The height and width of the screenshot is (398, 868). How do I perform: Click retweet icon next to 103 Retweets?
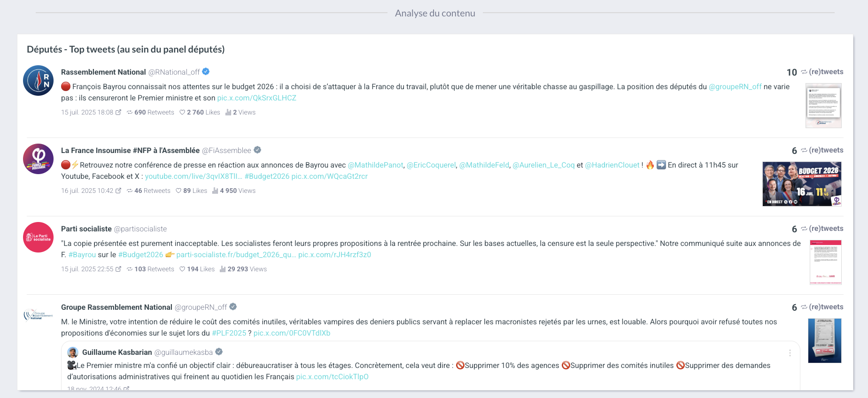coord(130,269)
